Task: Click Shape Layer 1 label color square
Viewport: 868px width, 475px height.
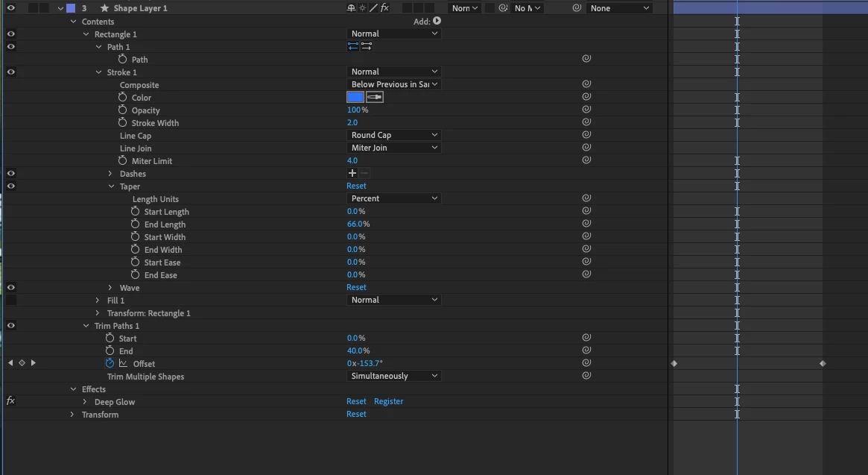Action: pos(71,7)
